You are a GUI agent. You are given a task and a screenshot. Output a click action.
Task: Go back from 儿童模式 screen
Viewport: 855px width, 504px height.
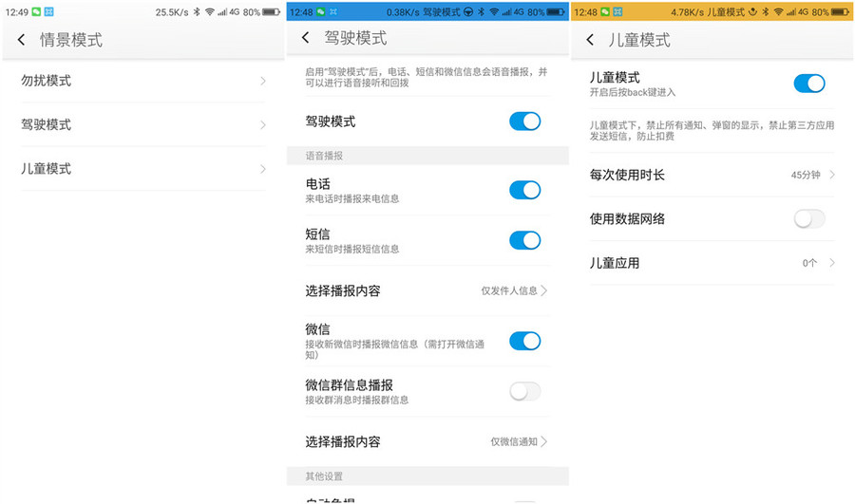pyautogui.click(x=590, y=39)
